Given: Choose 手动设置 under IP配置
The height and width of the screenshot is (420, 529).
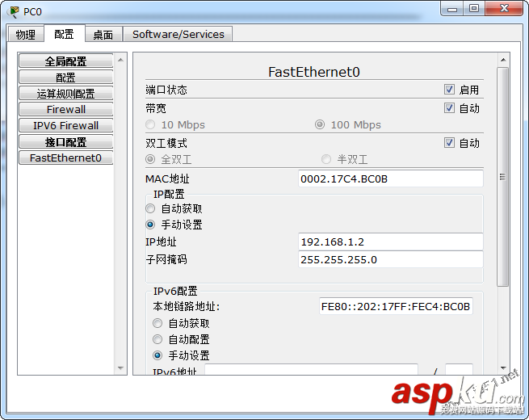Looking at the screenshot, I should [x=150, y=225].
